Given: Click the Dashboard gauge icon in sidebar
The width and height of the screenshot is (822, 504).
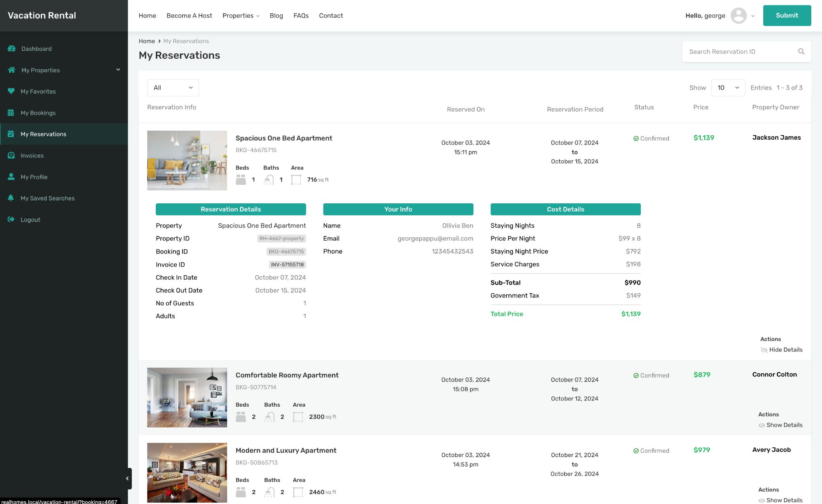Looking at the screenshot, I should click(x=12, y=48).
